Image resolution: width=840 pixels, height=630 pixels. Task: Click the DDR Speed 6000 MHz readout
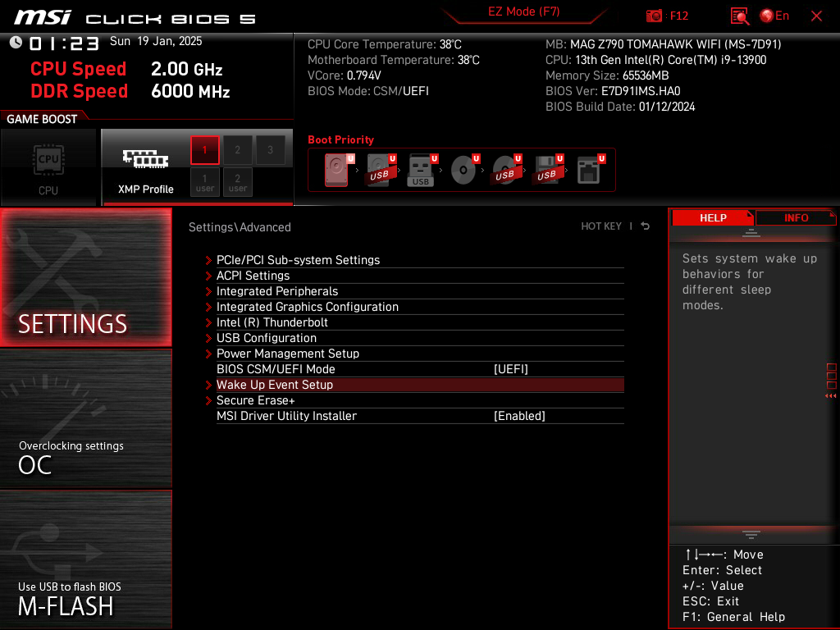tap(130, 91)
